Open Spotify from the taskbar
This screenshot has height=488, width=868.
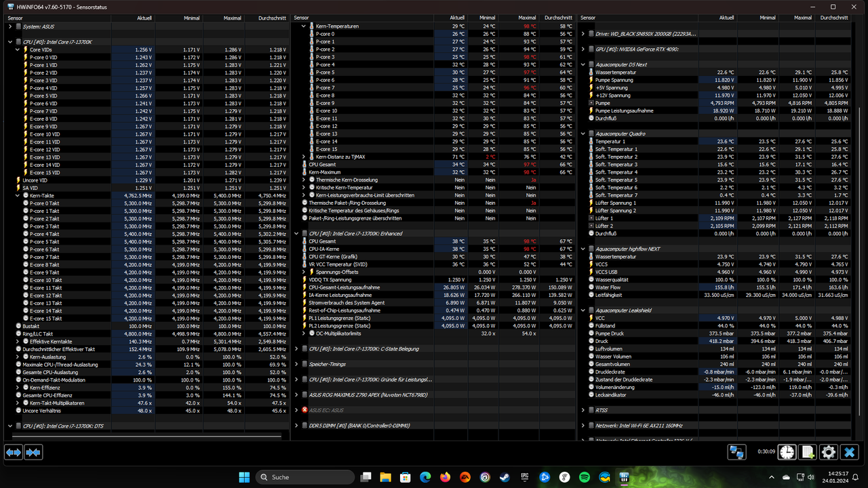pyautogui.click(x=585, y=477)
